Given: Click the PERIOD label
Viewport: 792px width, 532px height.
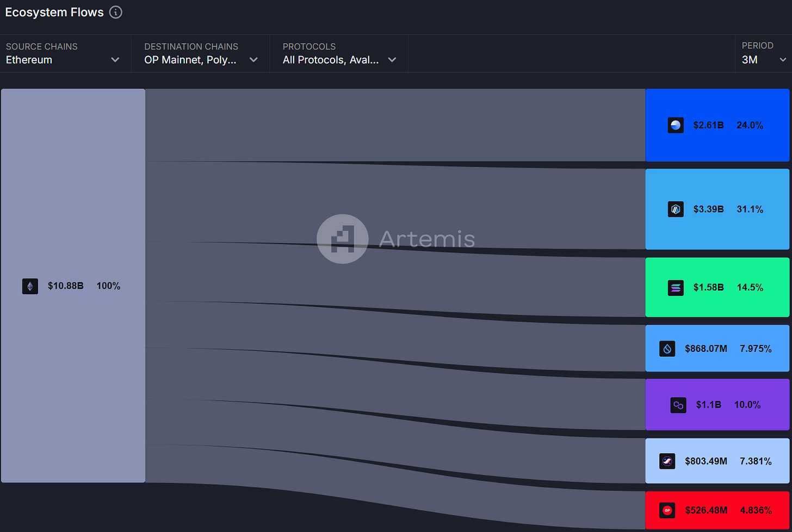Looking at the screenshot, I should (x=757, y=46).
